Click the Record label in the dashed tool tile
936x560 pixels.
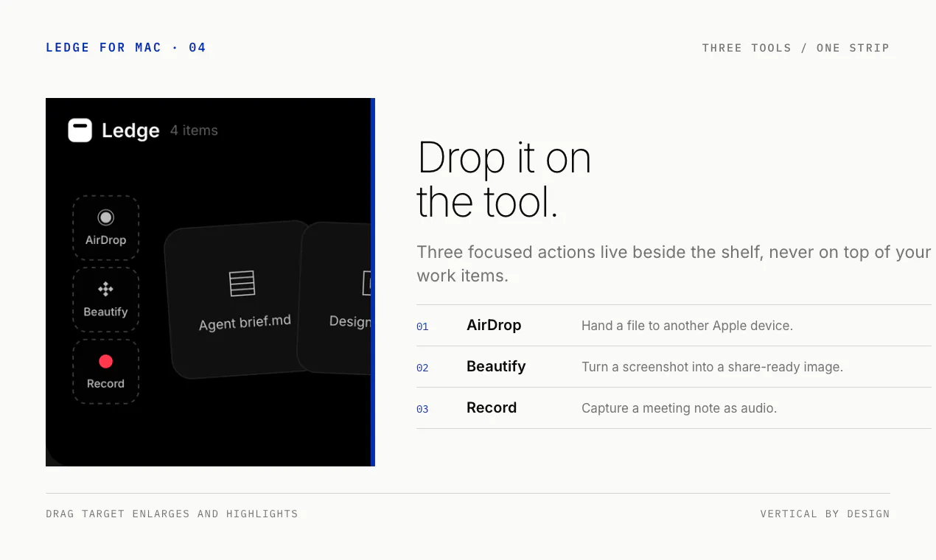(x=105, y=384)
